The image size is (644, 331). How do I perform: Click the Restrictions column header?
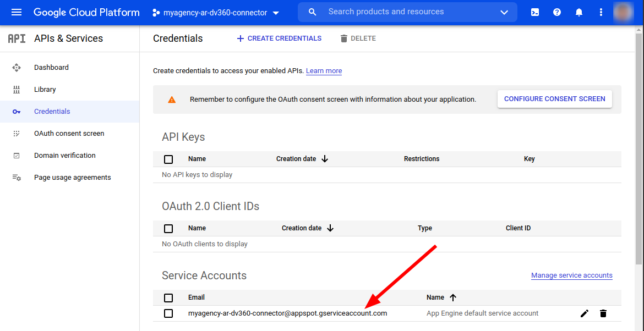tap(422, 159)
